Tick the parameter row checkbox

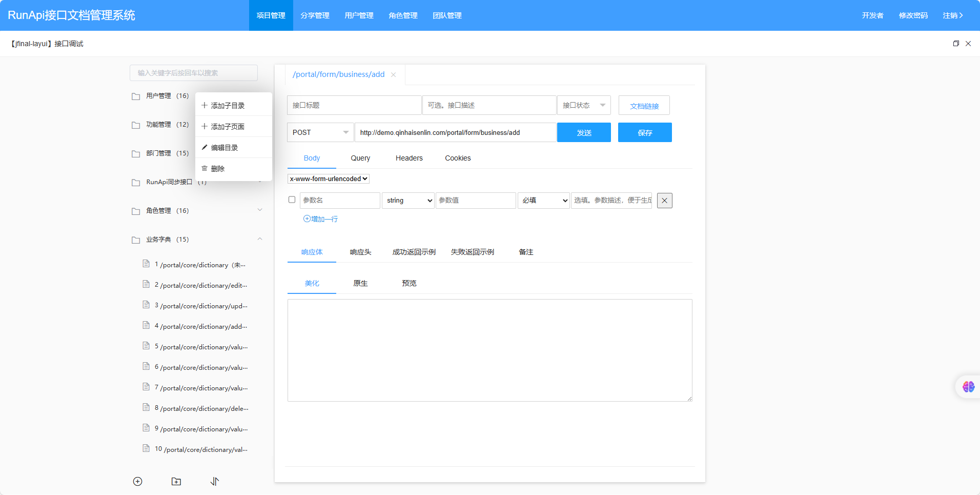point(292,200)
